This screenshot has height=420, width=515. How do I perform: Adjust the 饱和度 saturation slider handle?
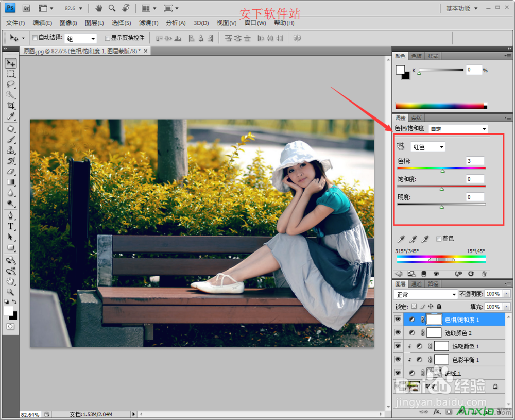click(442, 189)
